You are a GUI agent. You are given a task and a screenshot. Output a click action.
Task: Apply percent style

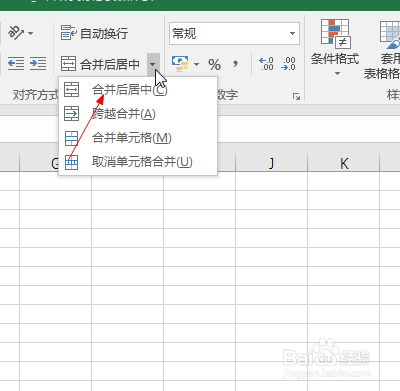(214, 64)
